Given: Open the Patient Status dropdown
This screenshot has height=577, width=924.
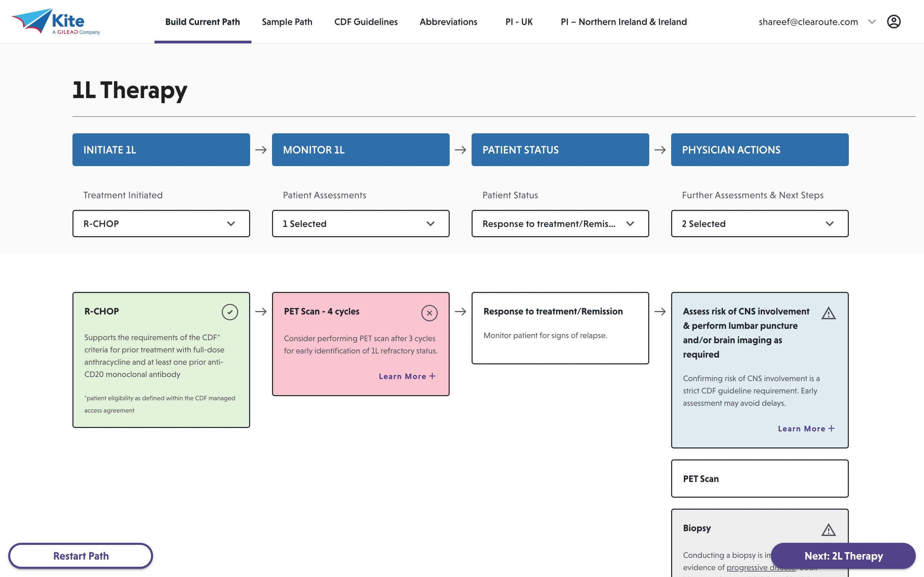Looking at the screenshot, I should pyautogui.click(x=560, y=224).
